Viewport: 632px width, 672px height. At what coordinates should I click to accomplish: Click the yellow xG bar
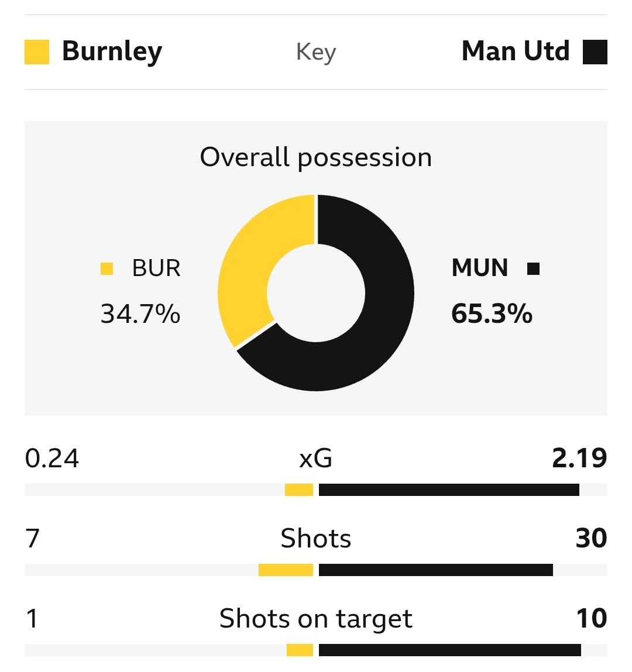coord(299,490)
